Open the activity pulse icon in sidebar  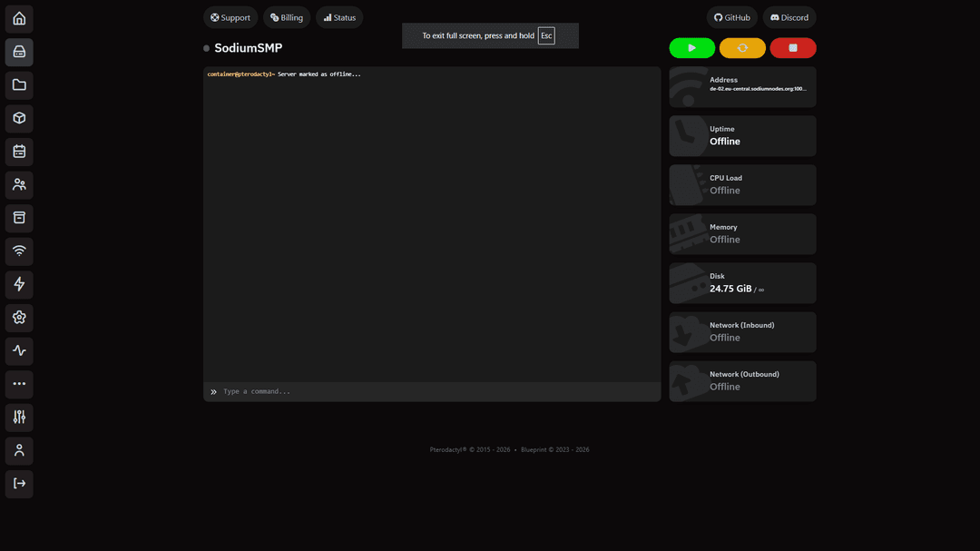point(19,350)
